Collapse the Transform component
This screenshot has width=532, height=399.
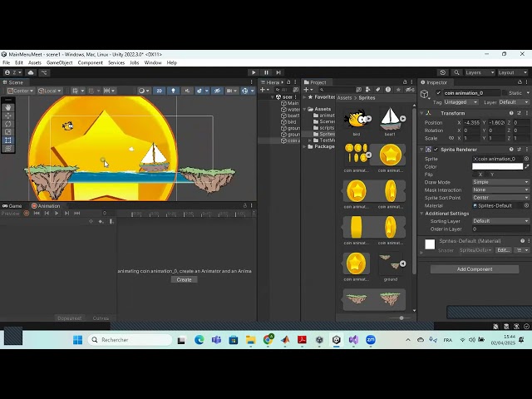pos(421,113)
